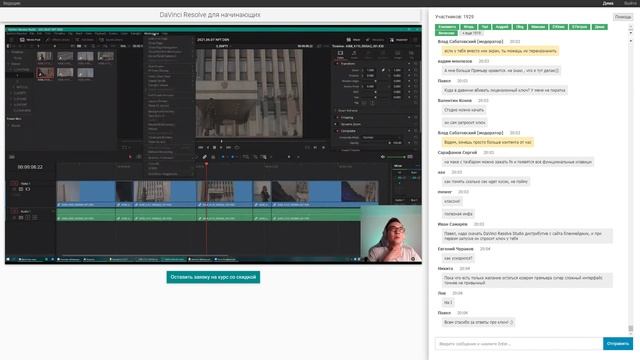This screenshot has height=360, width=640.
Task: Click the 'и еще 1919' participants label
Action: [x=471, y=33]
